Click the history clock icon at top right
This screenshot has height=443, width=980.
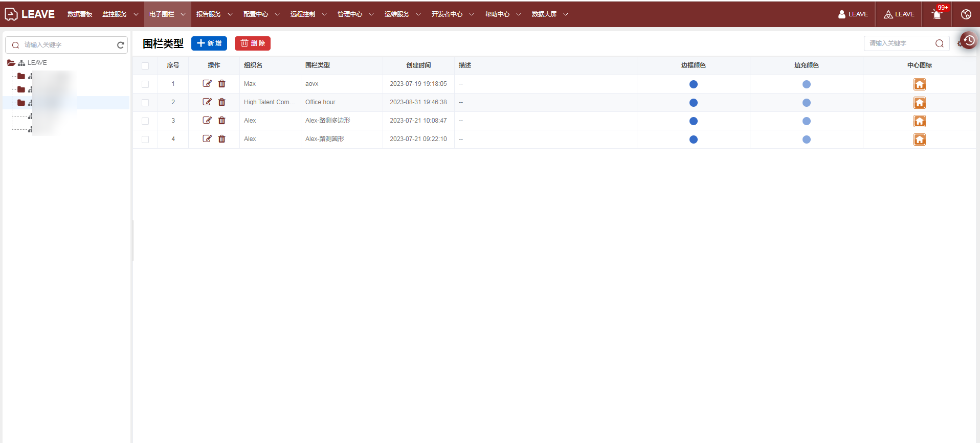pyautogui.click(x=969, y=40)
